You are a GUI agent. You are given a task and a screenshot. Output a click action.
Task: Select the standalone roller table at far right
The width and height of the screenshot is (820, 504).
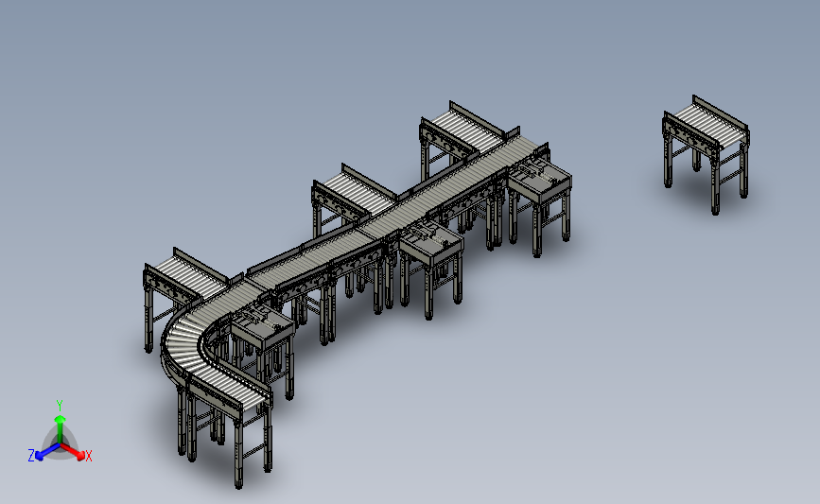[706, 154]
